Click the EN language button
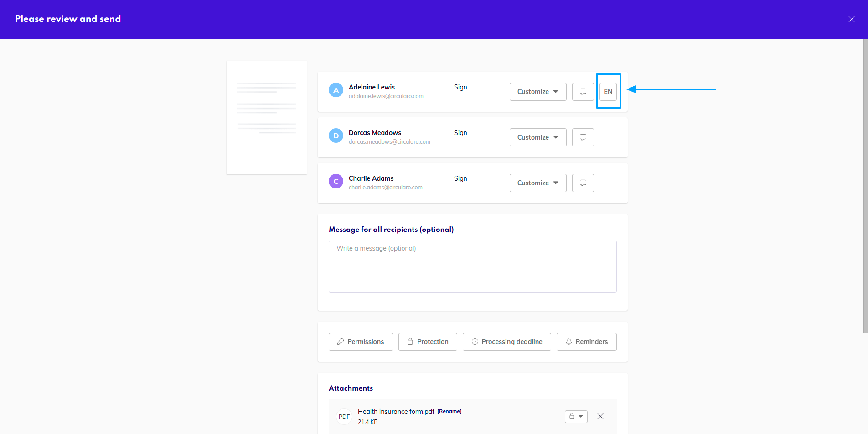 coord(608,92)
